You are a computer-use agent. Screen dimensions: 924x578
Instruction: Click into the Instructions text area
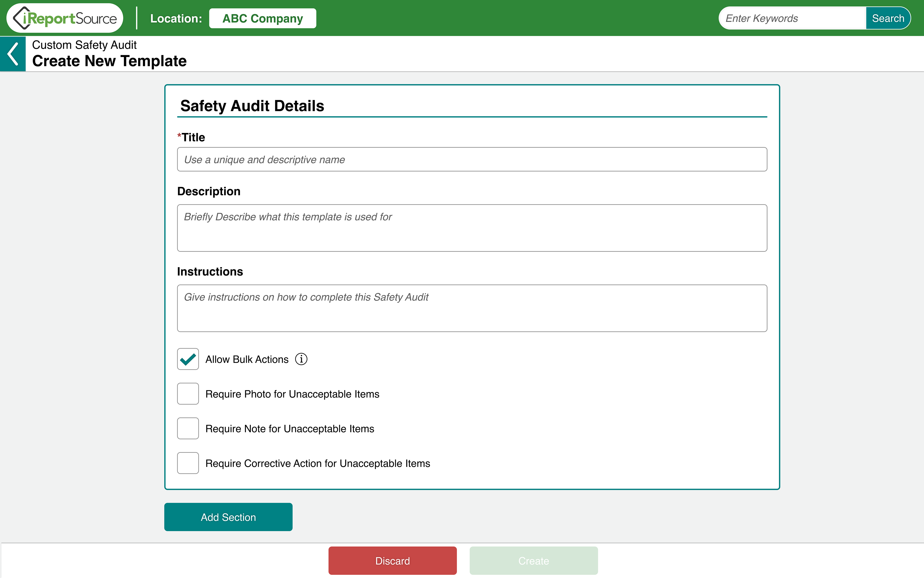[472, 308]
